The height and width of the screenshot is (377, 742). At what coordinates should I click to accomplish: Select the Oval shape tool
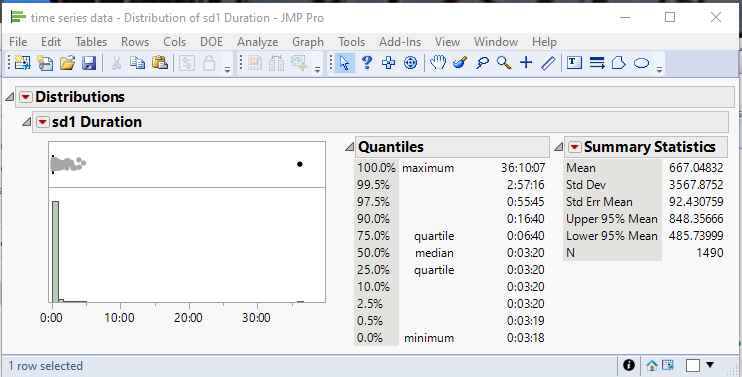[x=641, y=63]
